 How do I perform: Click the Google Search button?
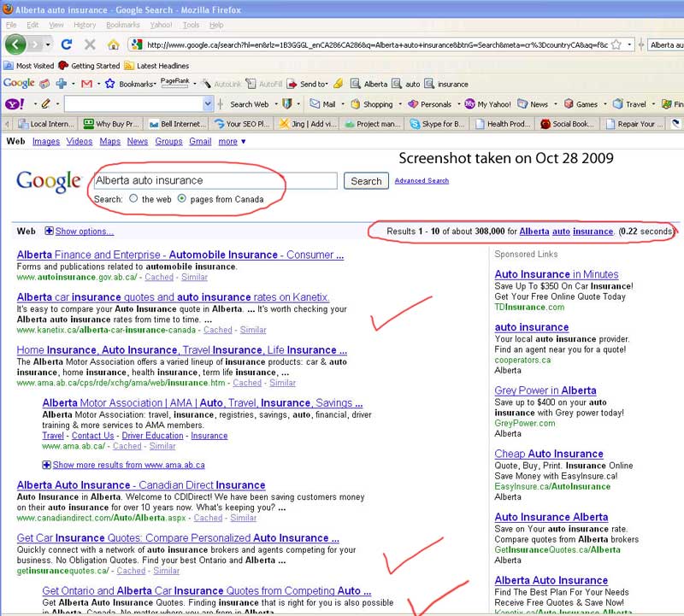(x=366, y=181)
